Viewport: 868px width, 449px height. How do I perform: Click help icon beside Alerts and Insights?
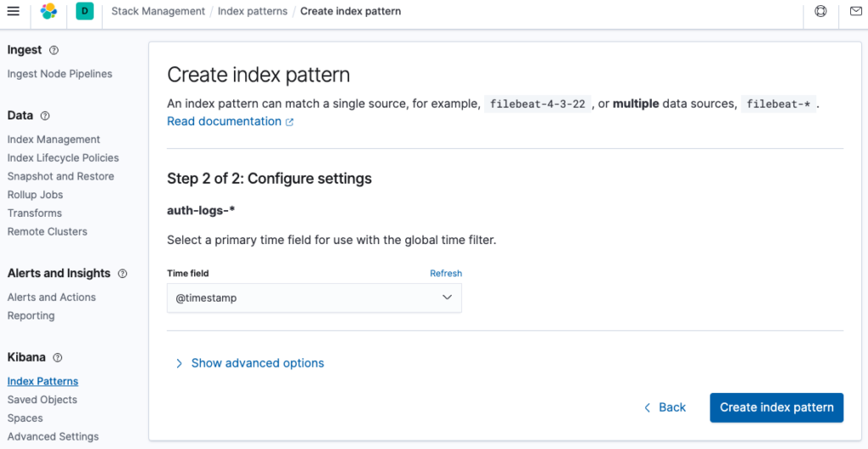[x=123, y=274]
